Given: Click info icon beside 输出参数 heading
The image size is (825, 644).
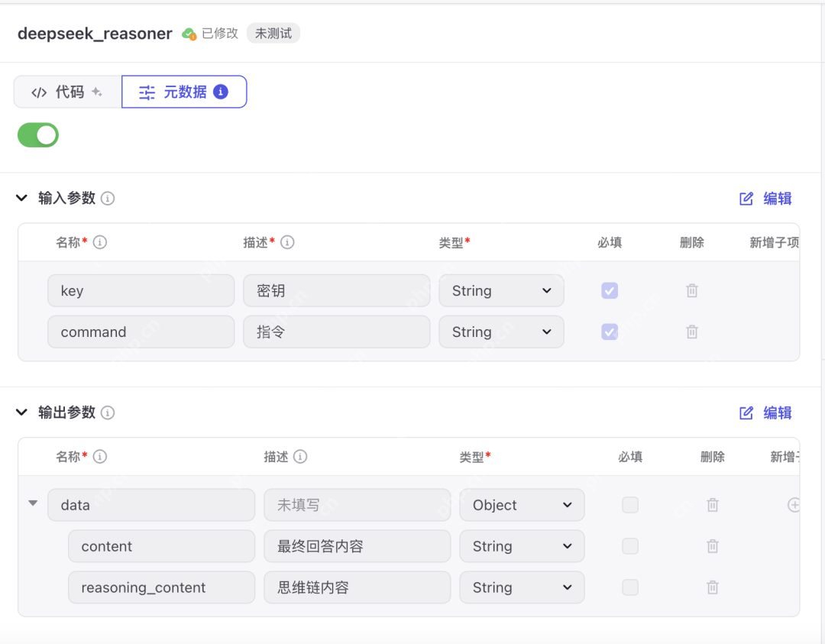Looking at the screenshot, I should coord(108,413).
